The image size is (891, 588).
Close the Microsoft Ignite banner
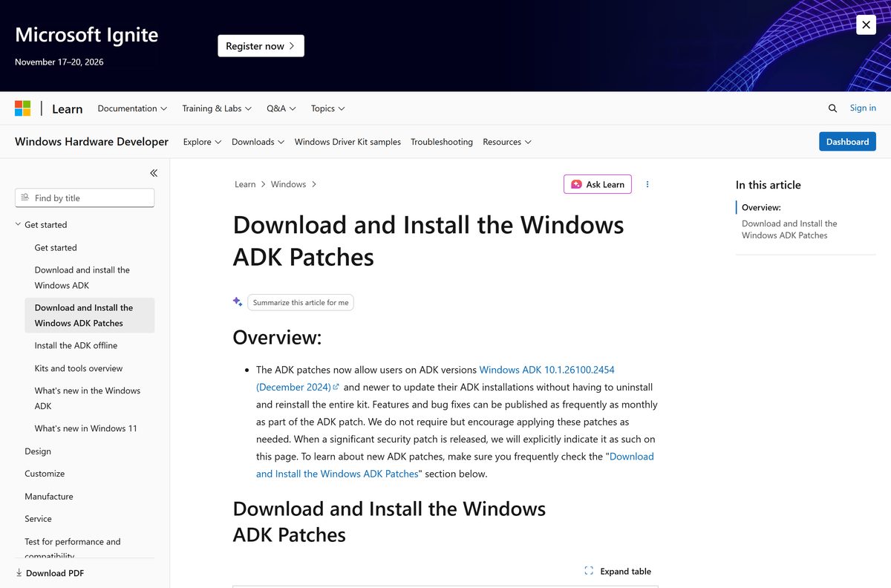click(x=866, y=24)
